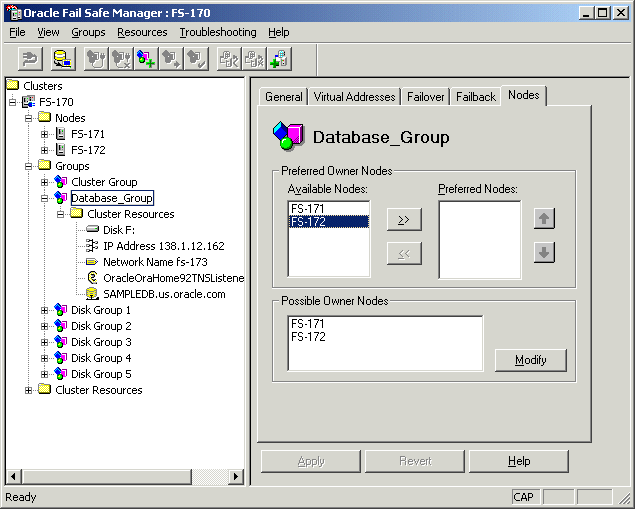Image resolution: width=635 pixels, height=509 pixels.
Task: Click the FS-171 node icon in the tree
Action: (x=61, y=134)
